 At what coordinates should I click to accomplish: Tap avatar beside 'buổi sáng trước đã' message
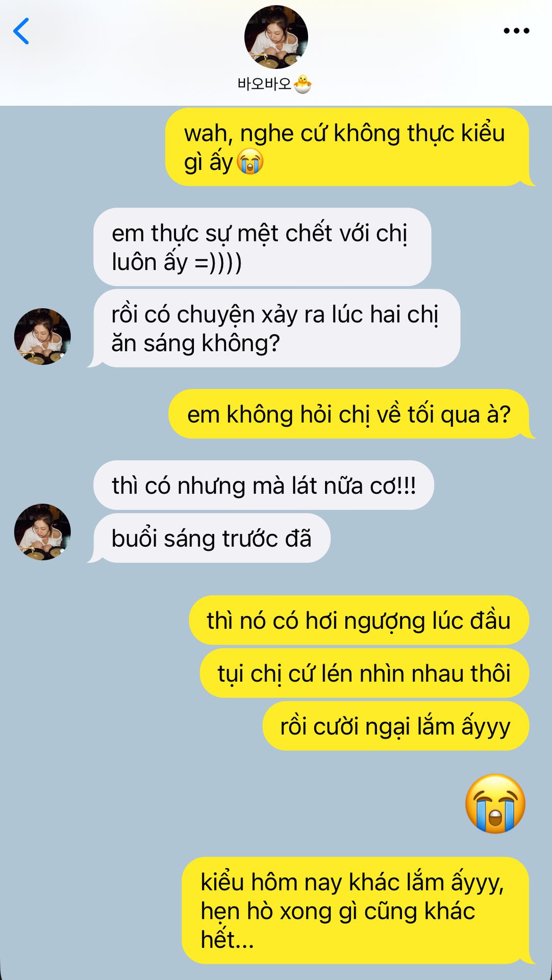click(x=42, y=532)
